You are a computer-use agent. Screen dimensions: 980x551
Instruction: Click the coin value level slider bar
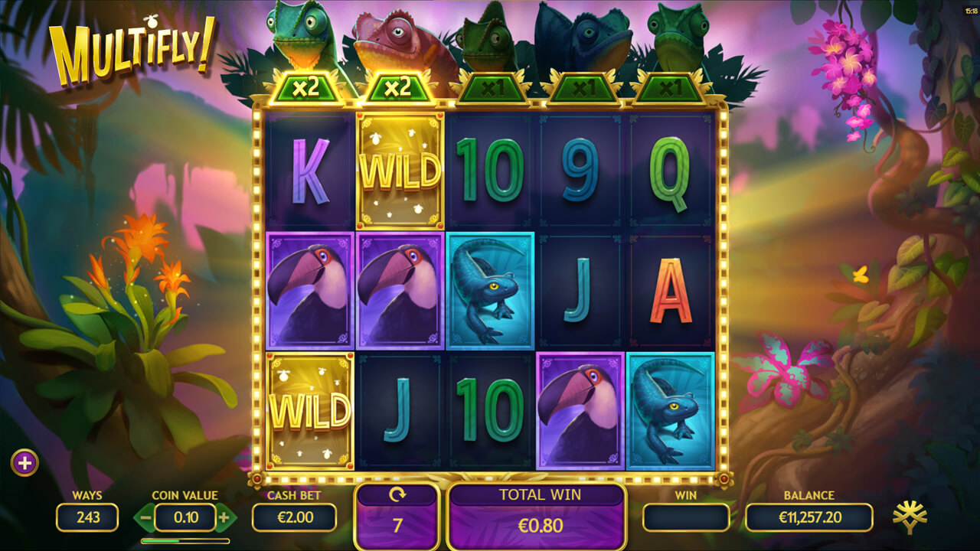coord(185,541)
